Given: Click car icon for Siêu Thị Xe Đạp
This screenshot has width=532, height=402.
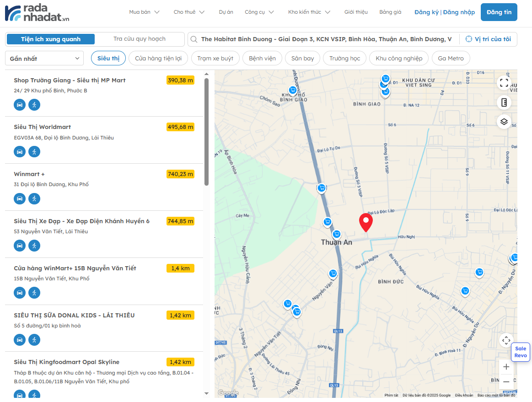Looking at the screenshot, I should tap(20, 246).
